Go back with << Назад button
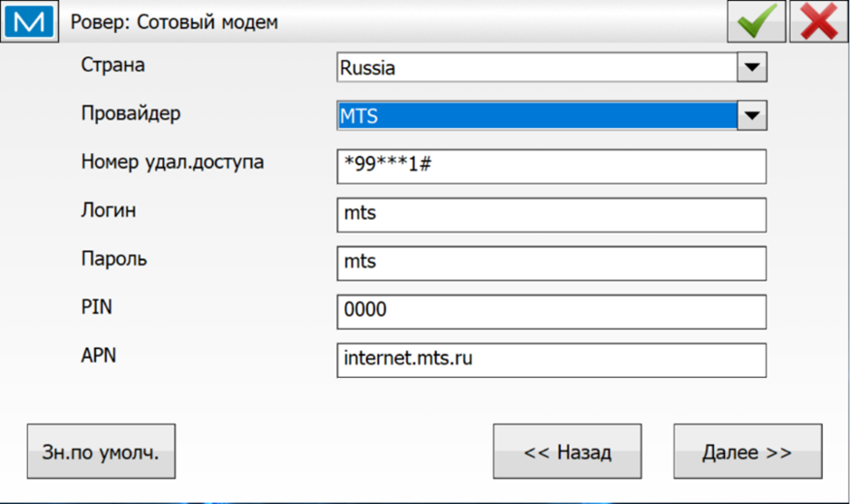 [x=567, y=452]
